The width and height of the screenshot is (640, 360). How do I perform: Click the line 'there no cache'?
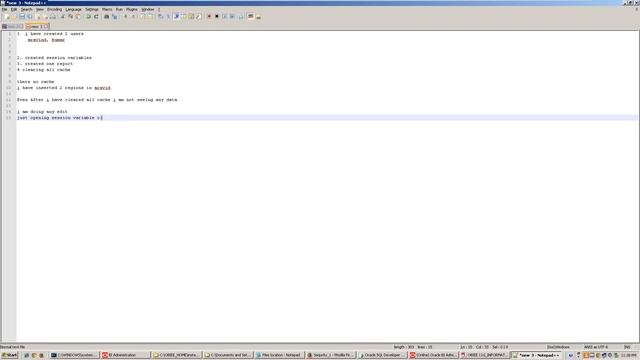point(36,82)
